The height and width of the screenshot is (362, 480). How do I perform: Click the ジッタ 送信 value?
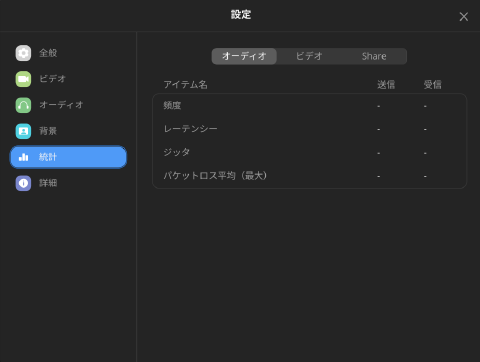click(379, 153)
